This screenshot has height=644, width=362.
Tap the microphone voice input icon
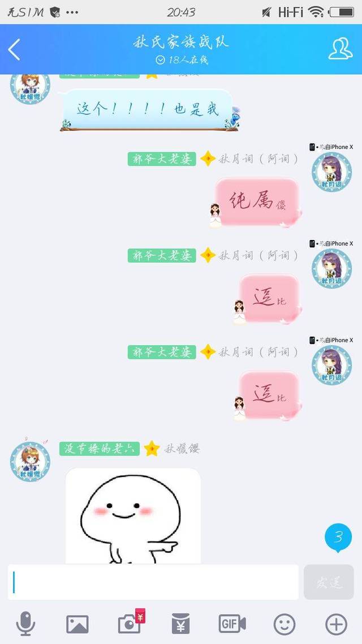click(25, 624)
